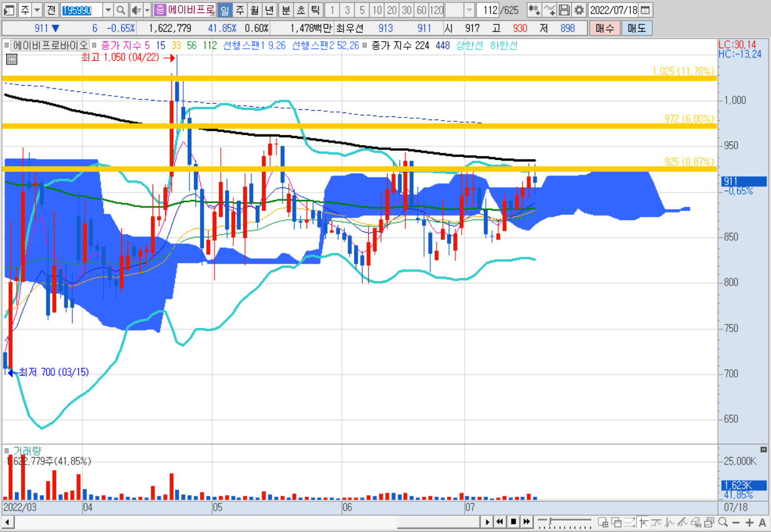771x532 pixels.
Task: Click the 매도 sell button
Action: [x=637, y=28]
